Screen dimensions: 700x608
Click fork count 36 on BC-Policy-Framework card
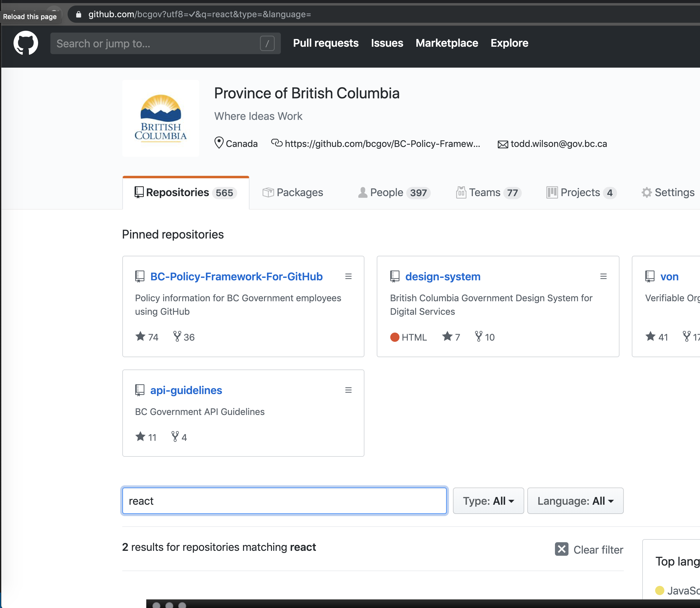(x=184, y=337)
